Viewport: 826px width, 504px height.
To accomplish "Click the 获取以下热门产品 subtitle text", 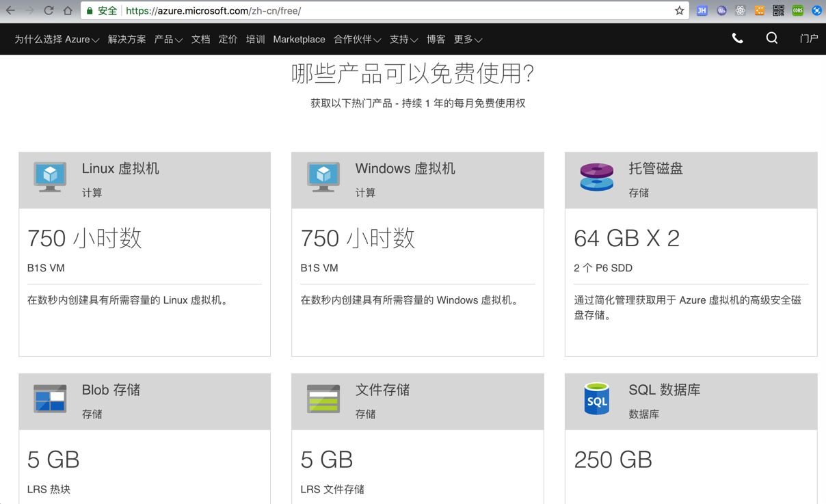I will click(x=418, y=103).
